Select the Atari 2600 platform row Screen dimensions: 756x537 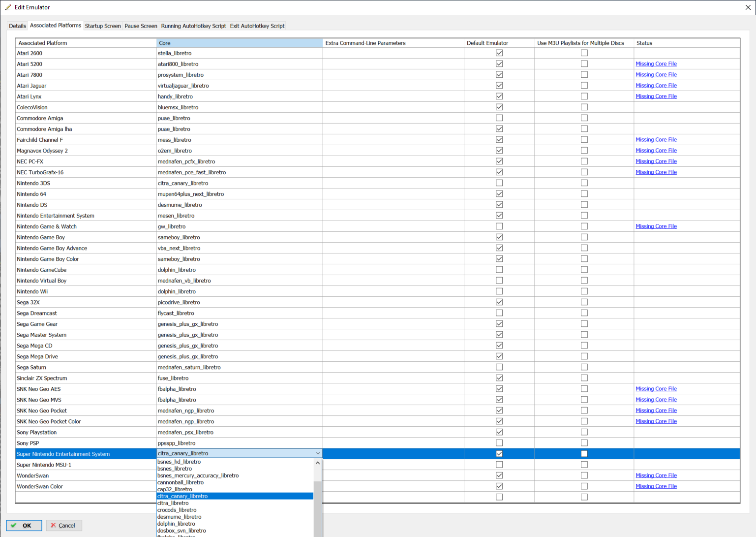pyautogui.click(x=86, y=53)
